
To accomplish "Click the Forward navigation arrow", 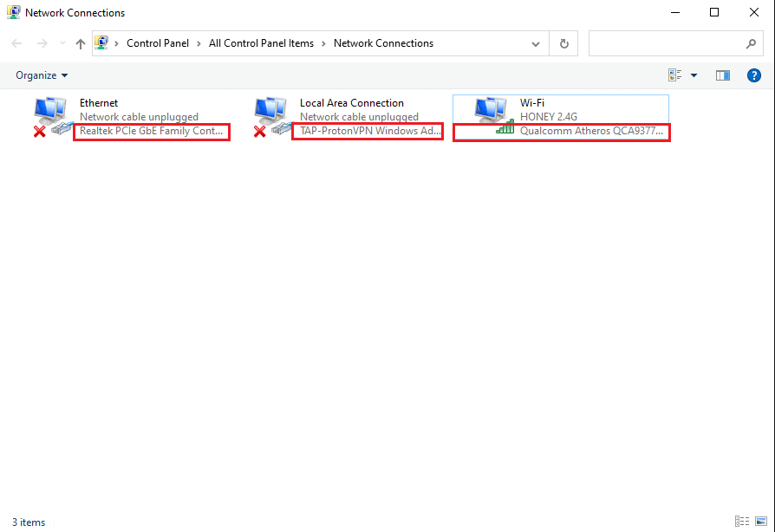I will pos(42,43).
